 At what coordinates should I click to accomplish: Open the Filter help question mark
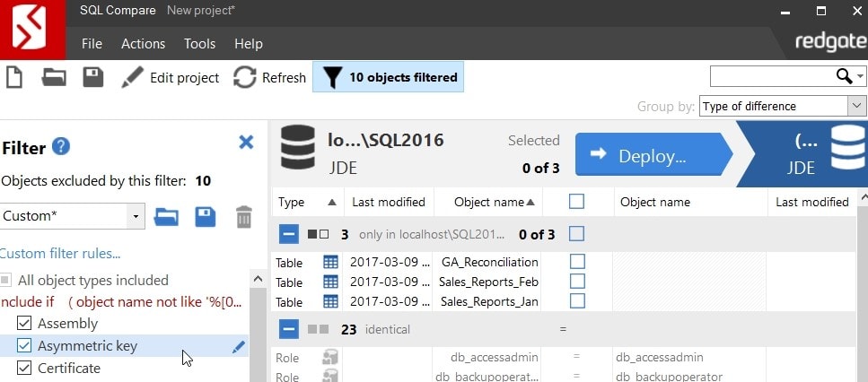pyautogui.click(x=61, y=147)
